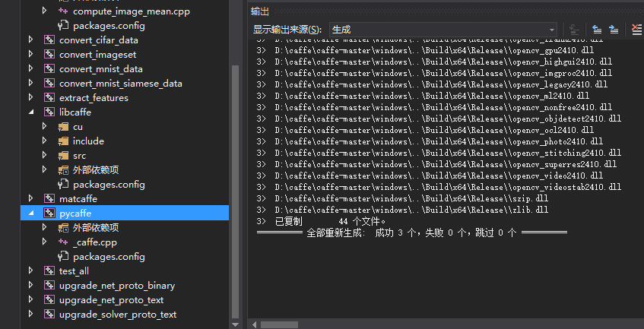Expand the src folder node
Screen dimensions: 644x329
[45, 155]
